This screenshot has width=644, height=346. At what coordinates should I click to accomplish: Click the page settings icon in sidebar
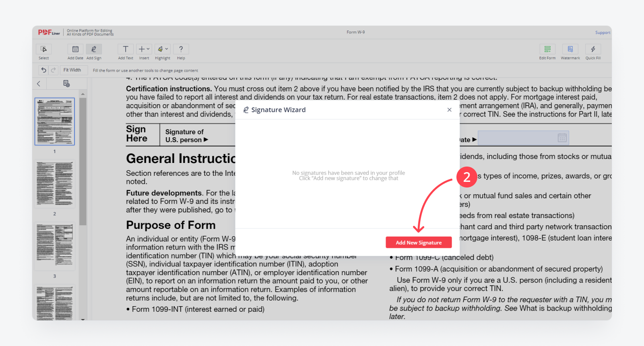coord(66,84)
